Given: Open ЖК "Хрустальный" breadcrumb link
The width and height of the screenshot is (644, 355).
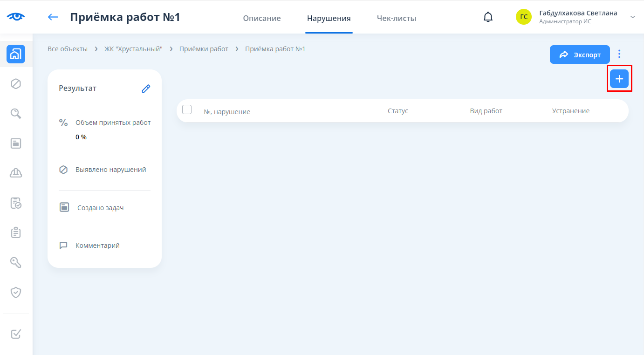Looking at the screenshot, I should (133, 49).
